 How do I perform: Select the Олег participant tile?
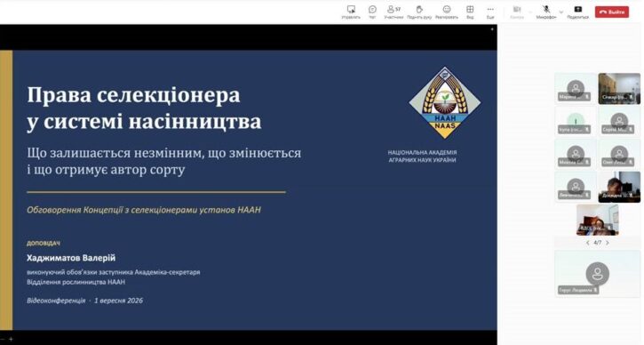coord(619,154)
